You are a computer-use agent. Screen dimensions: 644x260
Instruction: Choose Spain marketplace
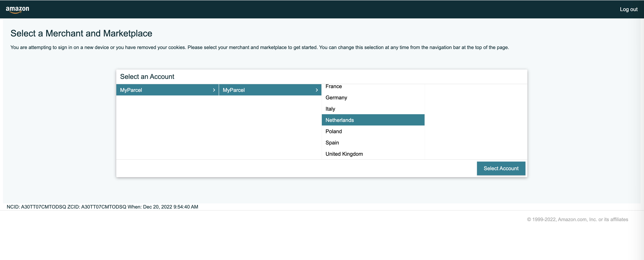pos(332,143)
